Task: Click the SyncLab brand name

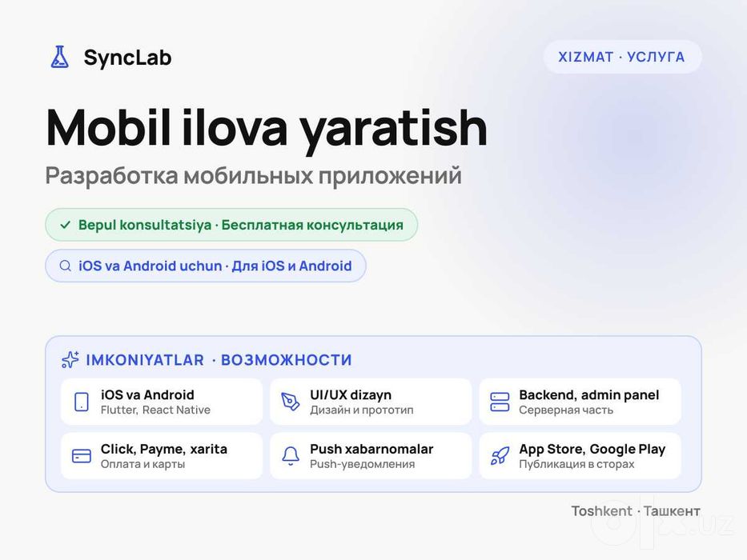Action: tap(127, 58)
